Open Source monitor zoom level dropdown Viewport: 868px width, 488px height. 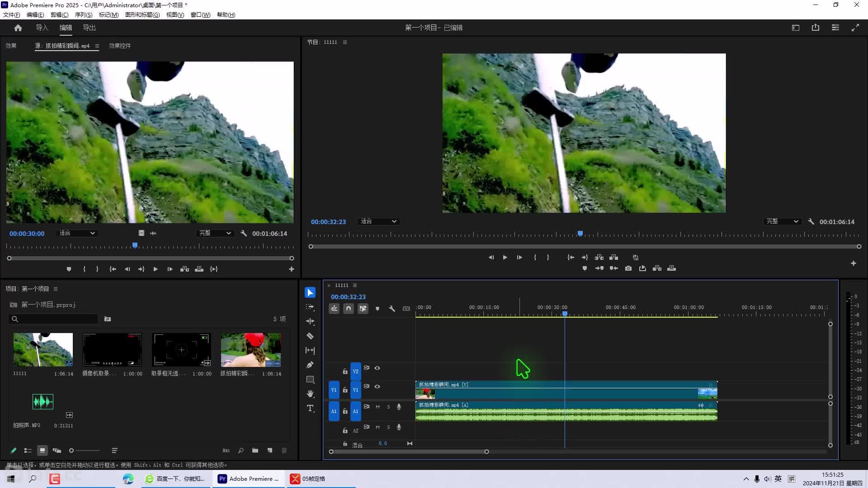[77, 234]
